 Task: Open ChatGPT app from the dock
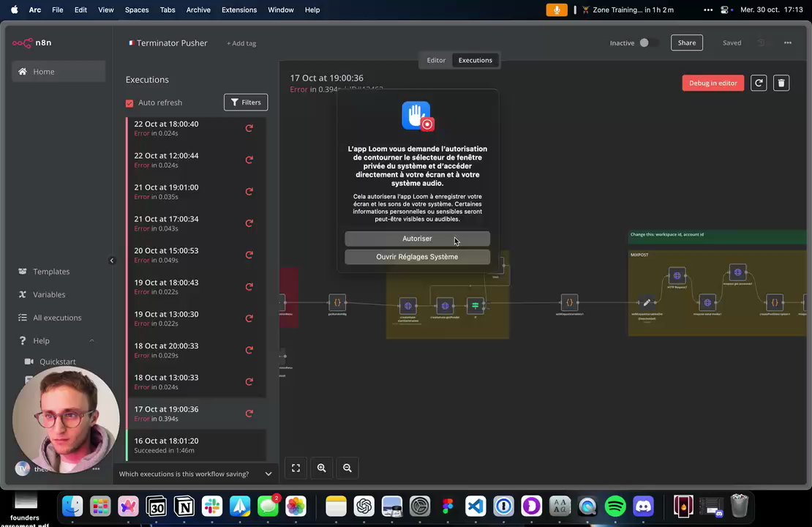point(364,507)
